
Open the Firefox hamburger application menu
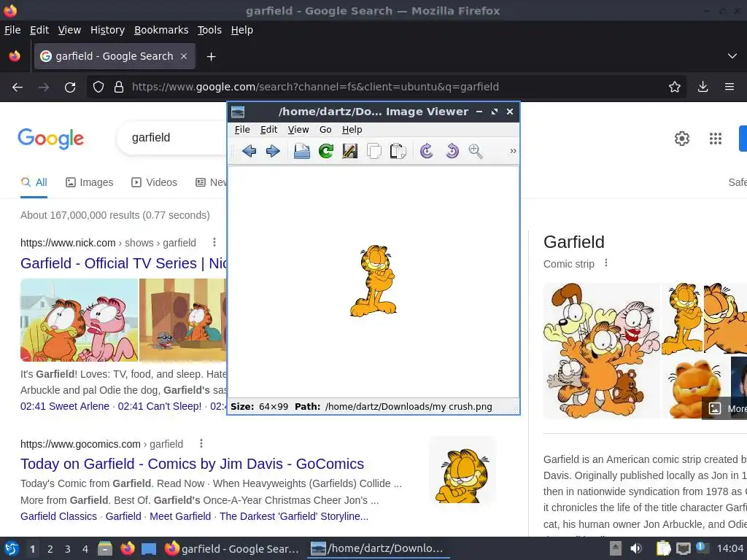pyautogui.click(x=729, y=87)
